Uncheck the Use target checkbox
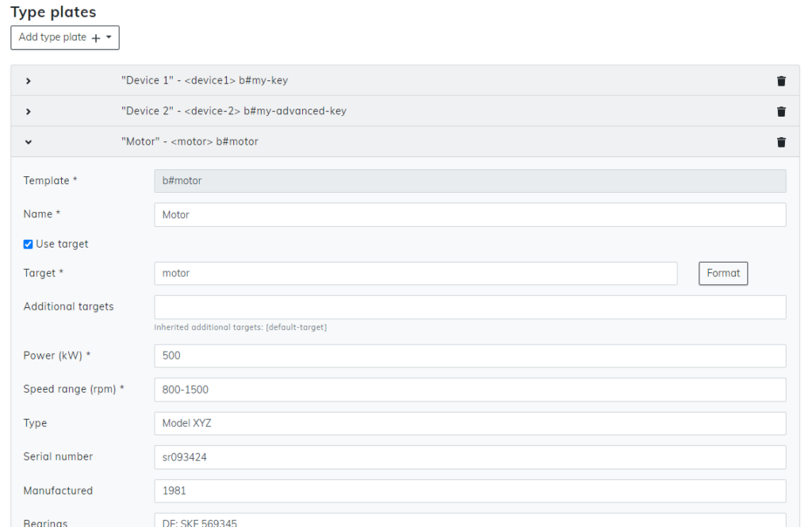 (28, 244)
